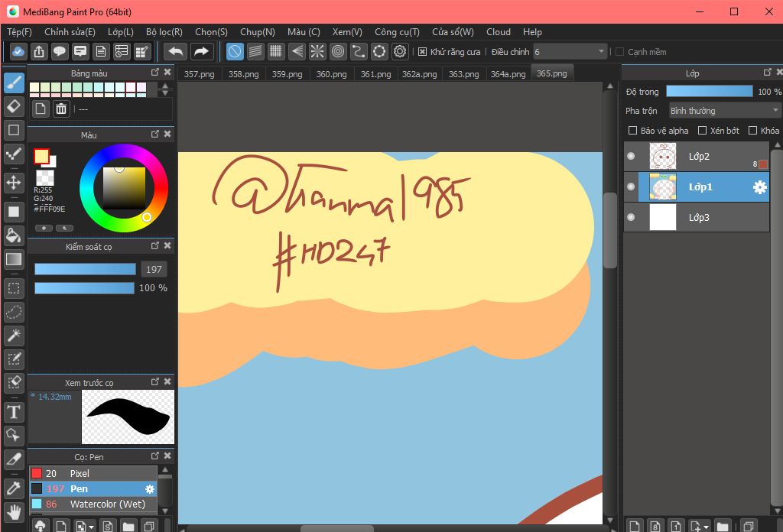Open Công cụ(T) menu
783x532 pixels.
point(397,32)
